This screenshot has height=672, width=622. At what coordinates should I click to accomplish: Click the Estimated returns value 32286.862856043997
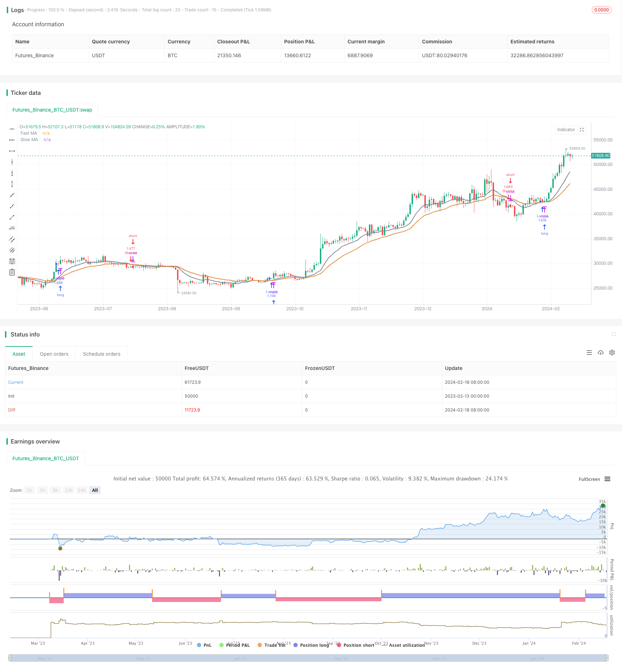[537, 55]
